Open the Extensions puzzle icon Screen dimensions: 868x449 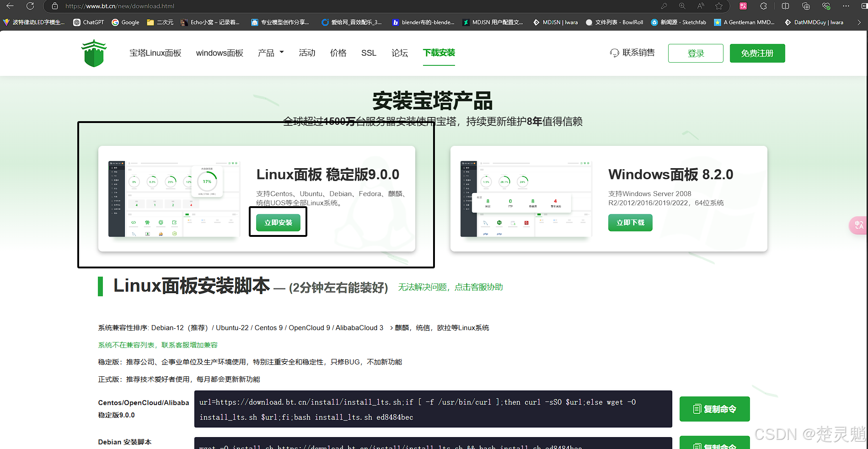[x=763, y=6]
